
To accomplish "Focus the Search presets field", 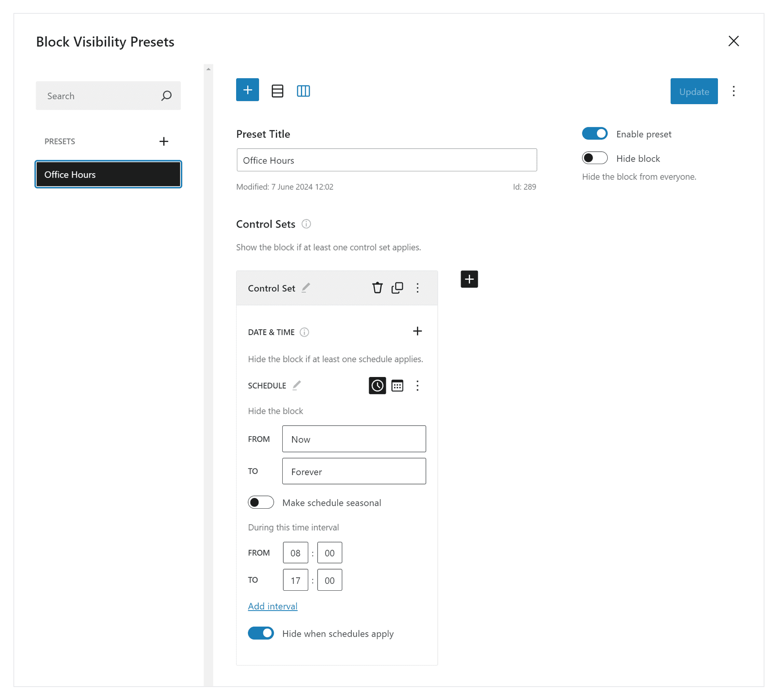I will (x=108, y=95).
